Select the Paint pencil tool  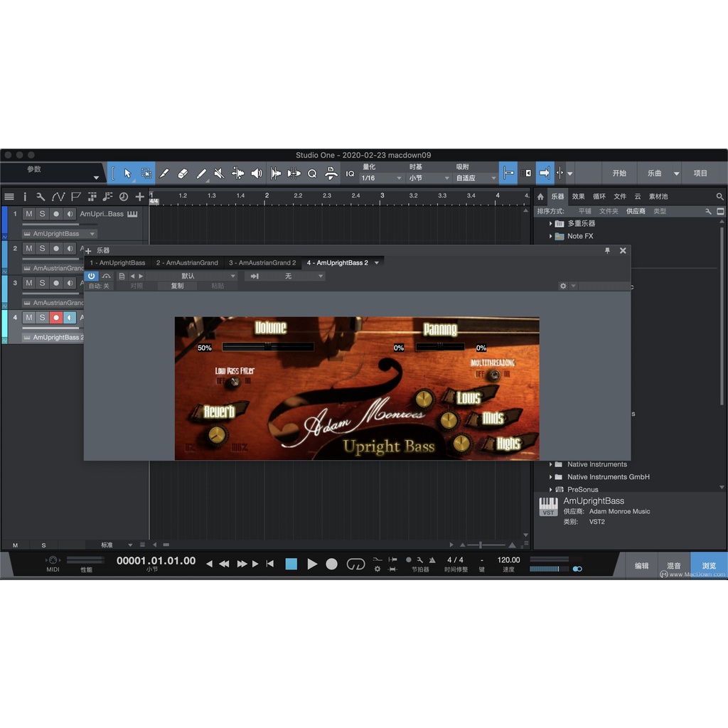point(201,173)
